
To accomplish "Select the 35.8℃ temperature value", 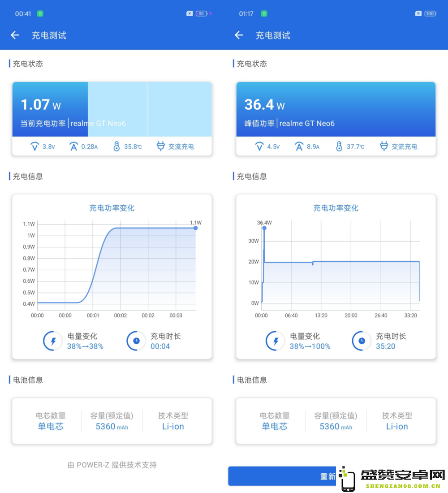I will coord(133,147).
